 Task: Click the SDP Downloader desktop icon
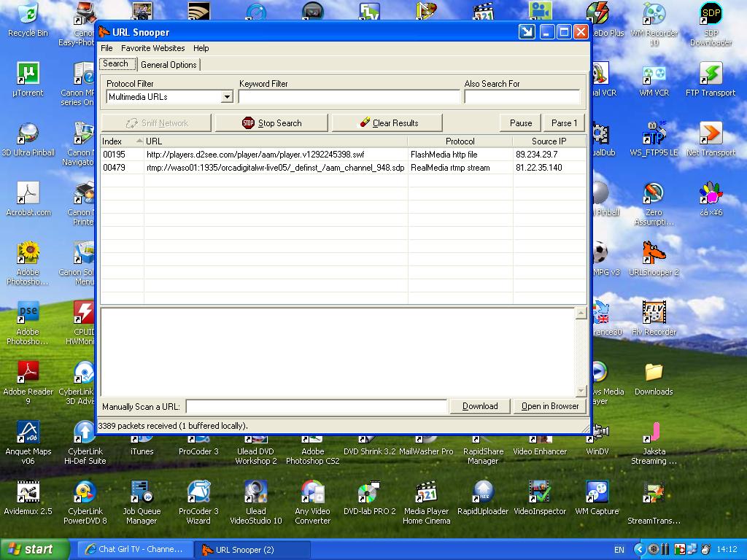click(711, 24)
